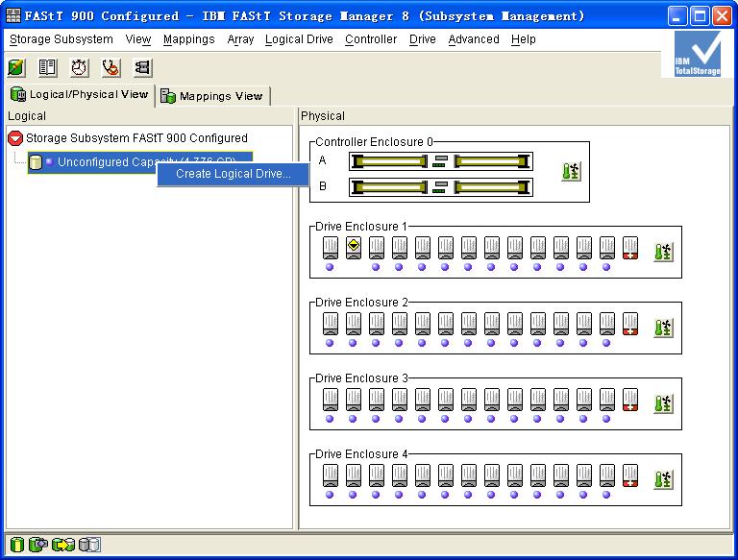Viewport: 738px width, 560px height.
Task: Open the Drive menu
Action: pyautogui.click(x=422, y=39)
